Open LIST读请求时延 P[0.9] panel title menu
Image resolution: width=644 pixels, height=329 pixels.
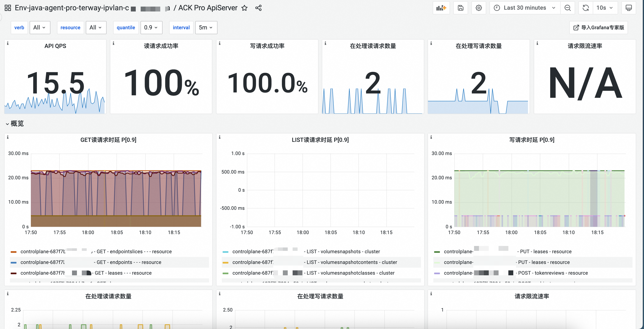pyautogui.click(x=320, y=140)
